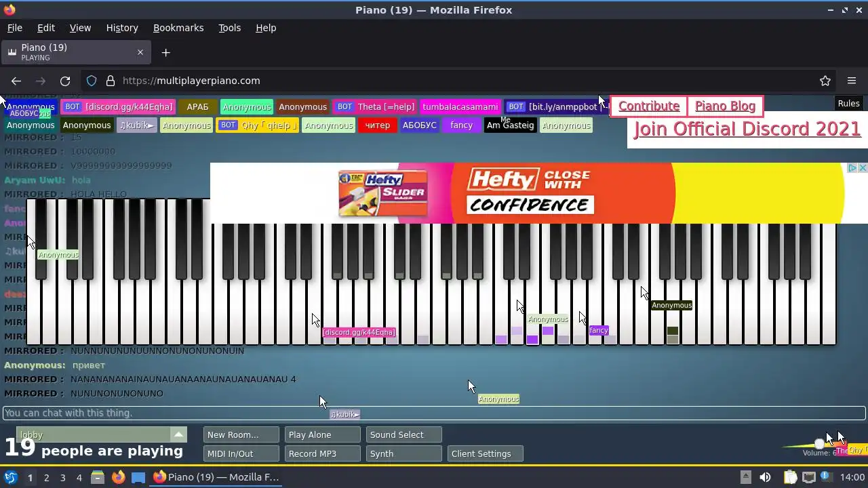Screen dimensions: 868x488
Task: Open Join Official Discord 2021 link
Action: coord(747,129)
